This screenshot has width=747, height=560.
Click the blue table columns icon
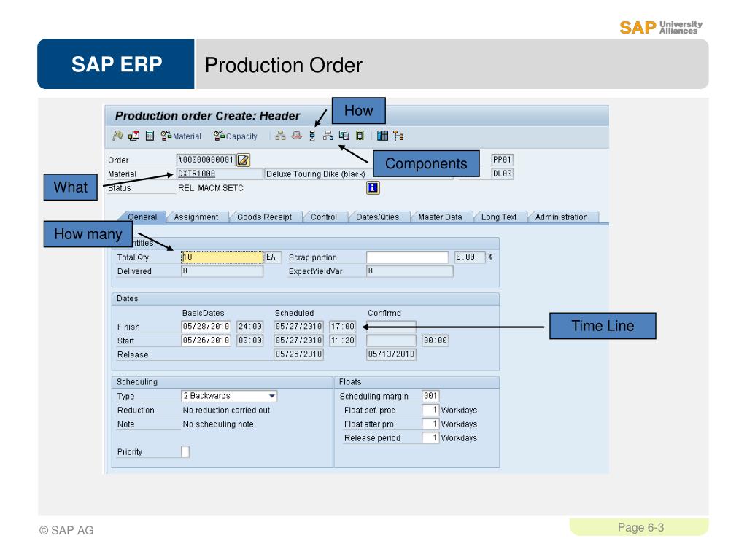pyautogui.click(x=382, y=136)
